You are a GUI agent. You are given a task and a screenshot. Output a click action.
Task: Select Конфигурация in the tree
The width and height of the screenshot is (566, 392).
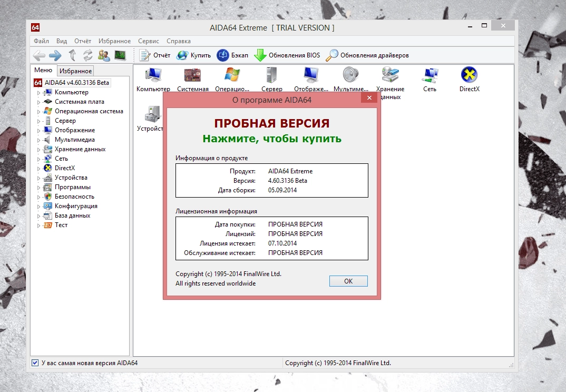point(76,206)
